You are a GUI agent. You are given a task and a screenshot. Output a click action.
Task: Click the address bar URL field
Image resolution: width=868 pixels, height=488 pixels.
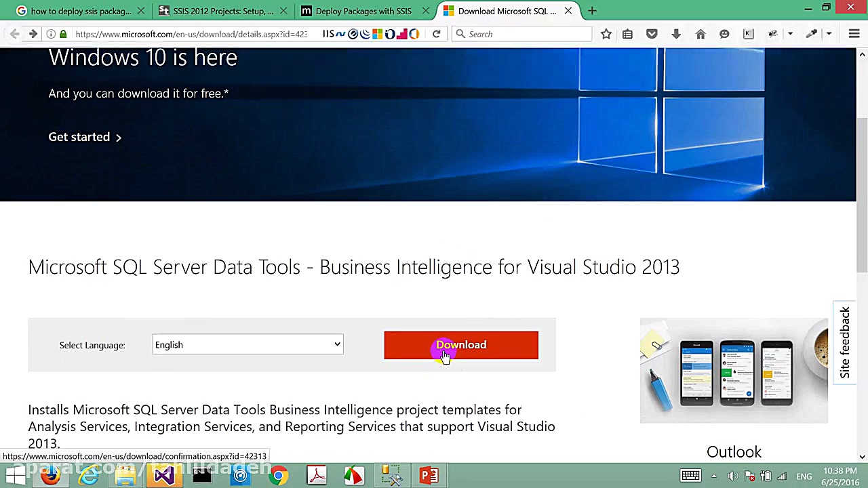click(191, 34)
